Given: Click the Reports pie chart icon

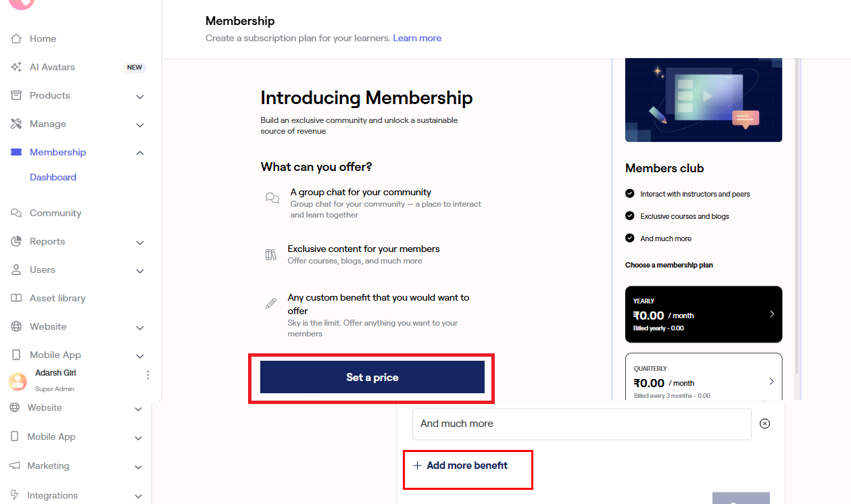Looking at the screenshot, I should tap(16, 242).
